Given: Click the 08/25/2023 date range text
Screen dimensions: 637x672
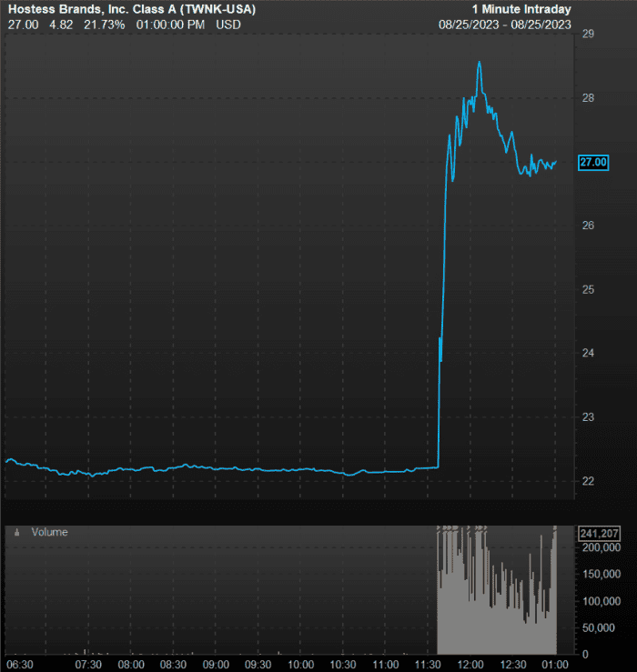Looking at the screenshot, I should (x=505, y=25).
